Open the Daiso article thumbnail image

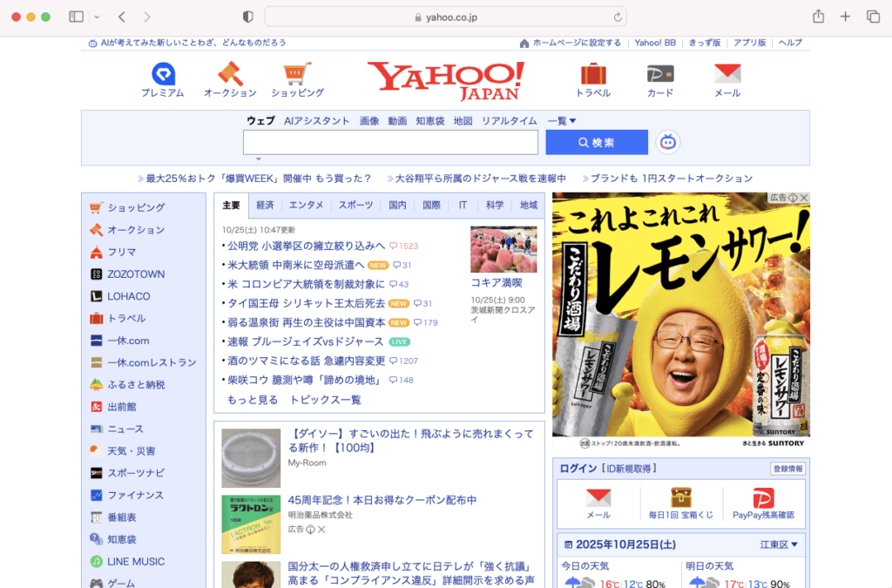(251, 458)
